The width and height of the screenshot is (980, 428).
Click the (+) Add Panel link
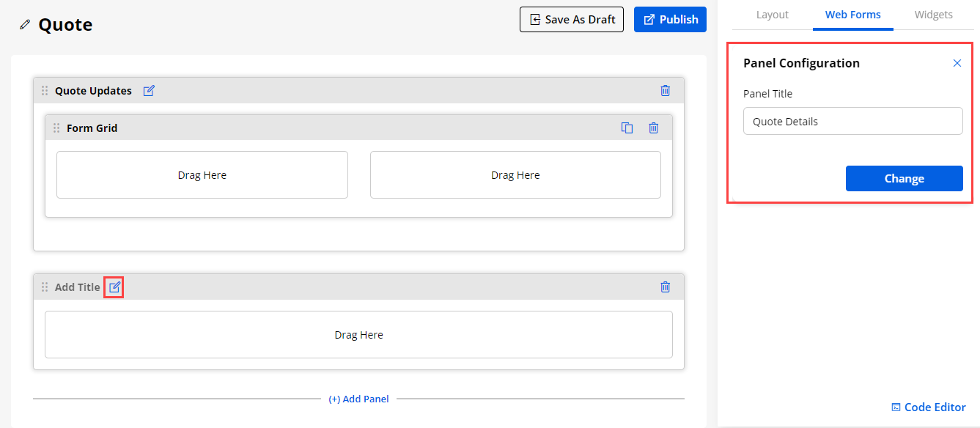[358, 399]
